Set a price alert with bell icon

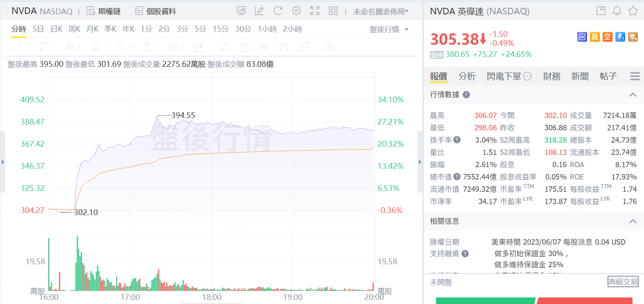click(617, 11)
